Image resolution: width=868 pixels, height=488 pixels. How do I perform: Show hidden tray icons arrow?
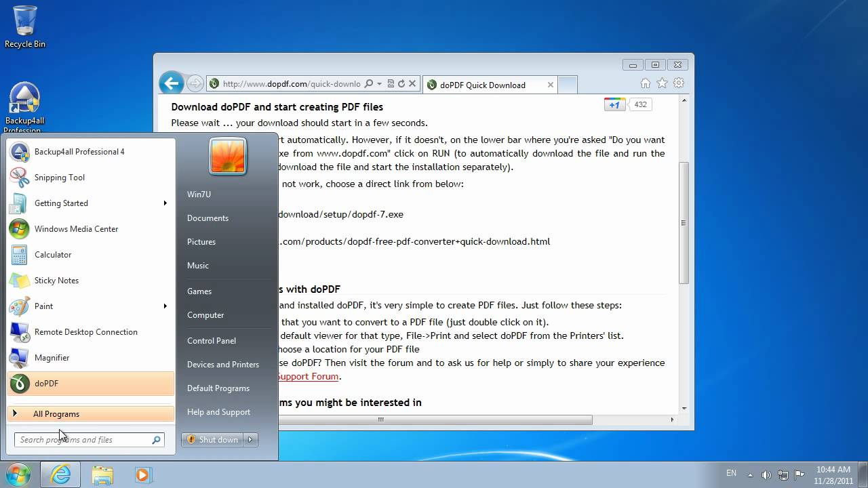click(750, 474)
